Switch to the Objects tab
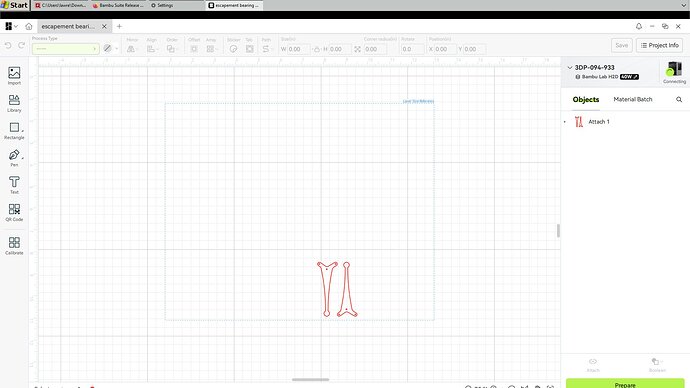The height and width of the screenshot is (388, 690). pos(586,99)
